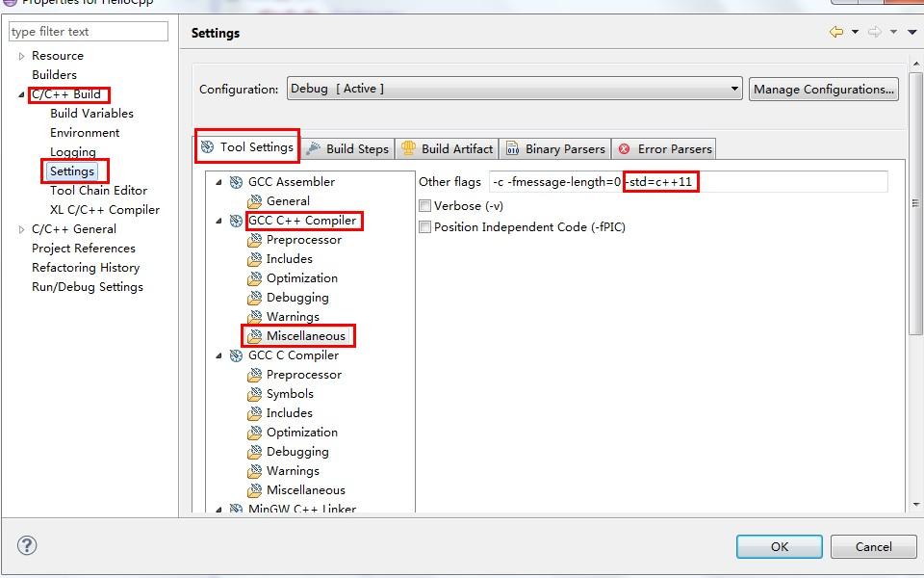Select Includes under GCC C Compiler
Image resolution: width=924 pixels, height=578 pixels.
290,413
